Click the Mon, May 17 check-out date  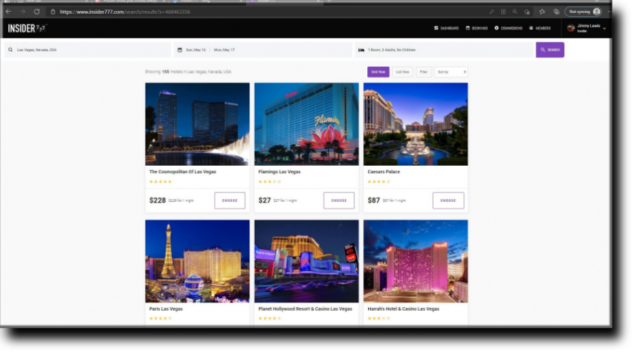click(x=224, y=50)
